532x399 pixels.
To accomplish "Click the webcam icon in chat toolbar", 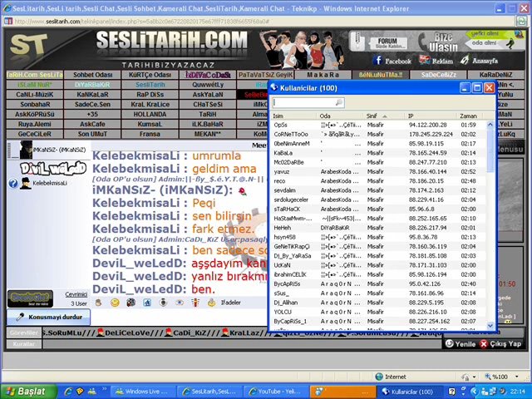I will (x=163, y=302).
